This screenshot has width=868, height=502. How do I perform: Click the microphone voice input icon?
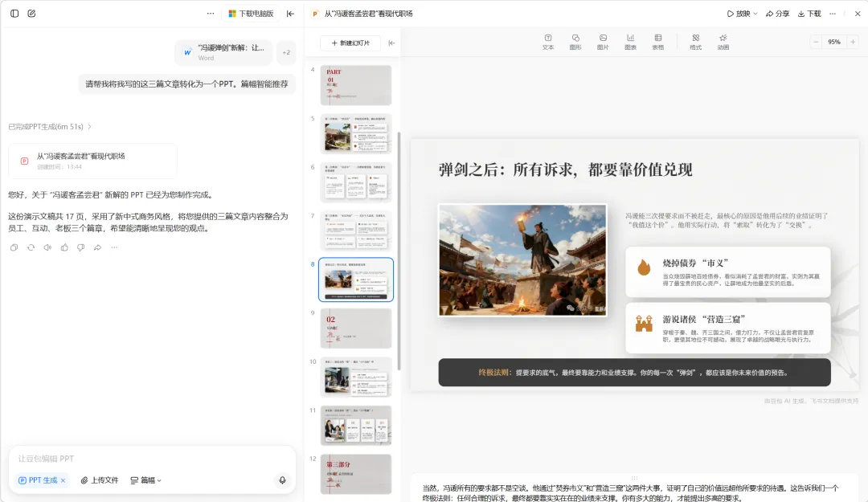point(282,480)
